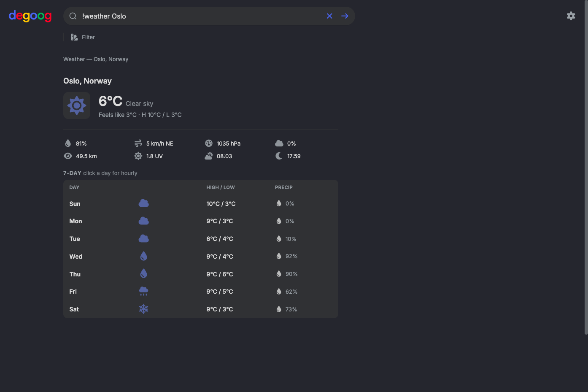Open settings gear icon

pyautogui.click(x=571, y=16)
